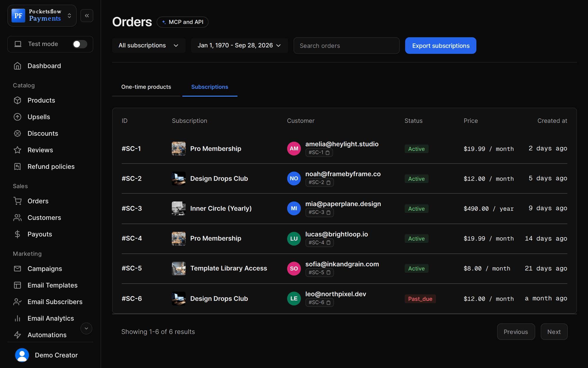Click the Template Library Access thumbnail
This screenshot has width=588, height=368.
(x=179, y=268)
